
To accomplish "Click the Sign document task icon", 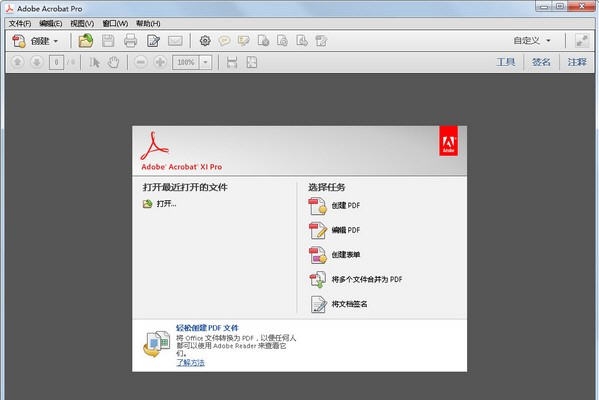I will (x=319, y=304).
